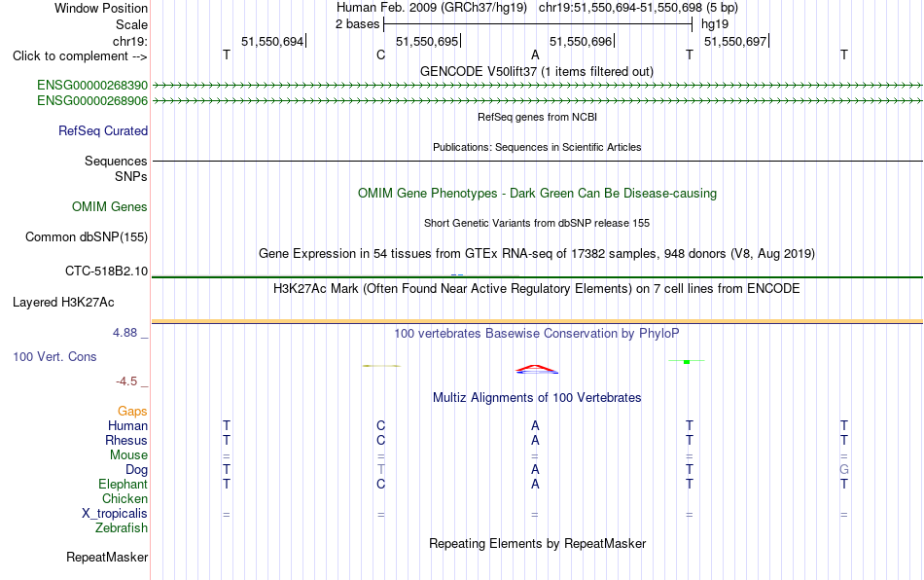Click the 4.88 PhyloP upper scale value

tap(124, 333)
